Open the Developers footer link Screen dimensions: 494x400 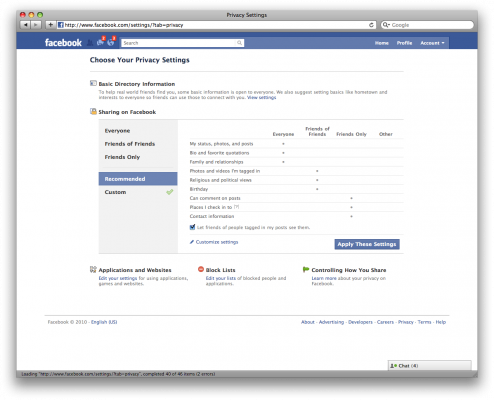pyautogui.click(x=360, y=322)
